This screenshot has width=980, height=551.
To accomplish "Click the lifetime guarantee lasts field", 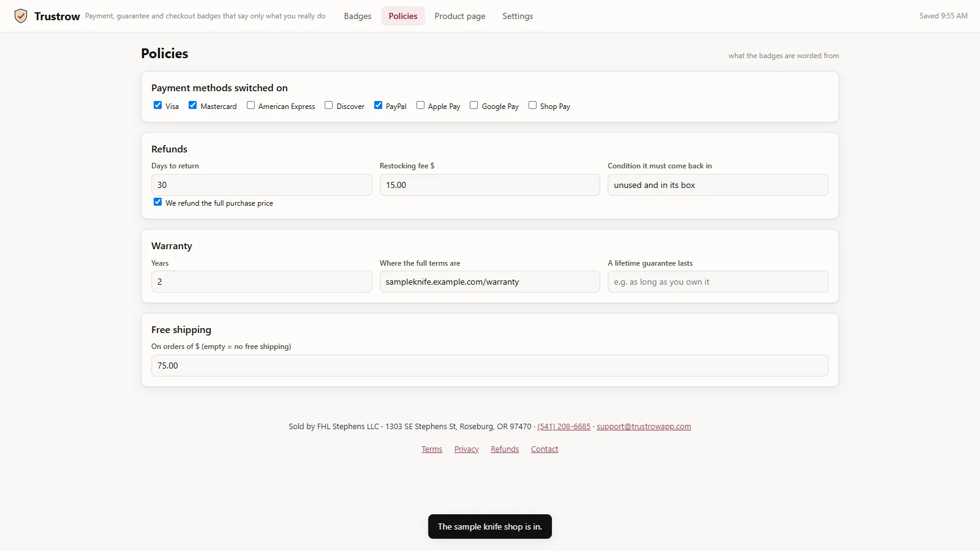I will (x=718, y=282).
